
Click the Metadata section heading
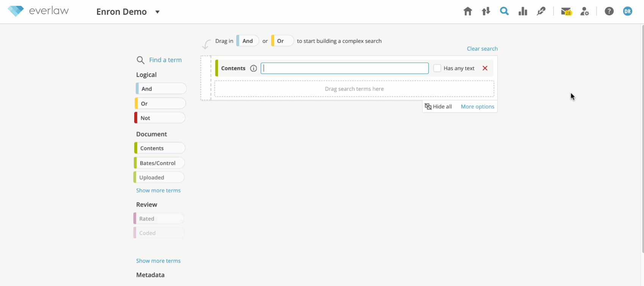tap(150, 275)
